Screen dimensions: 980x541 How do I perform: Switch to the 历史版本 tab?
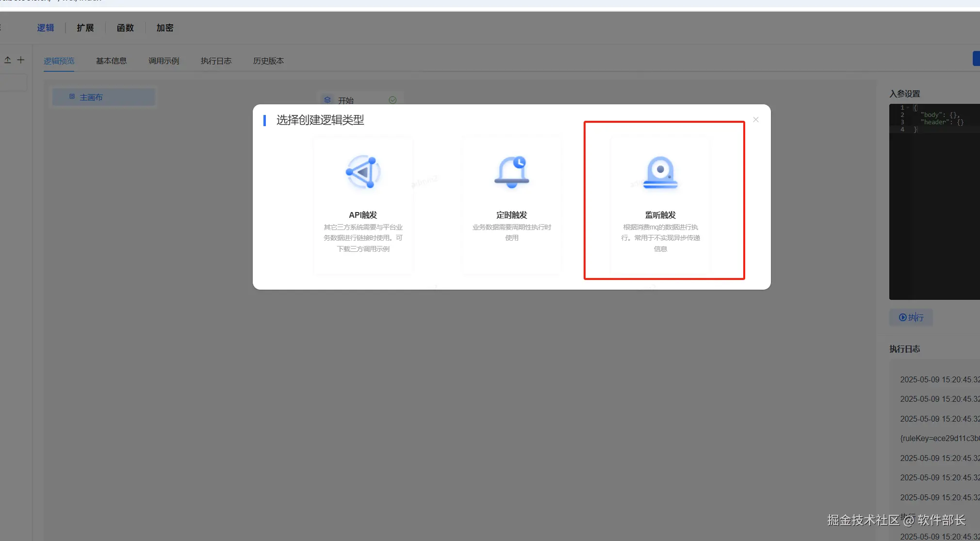[x=268, y=61]
